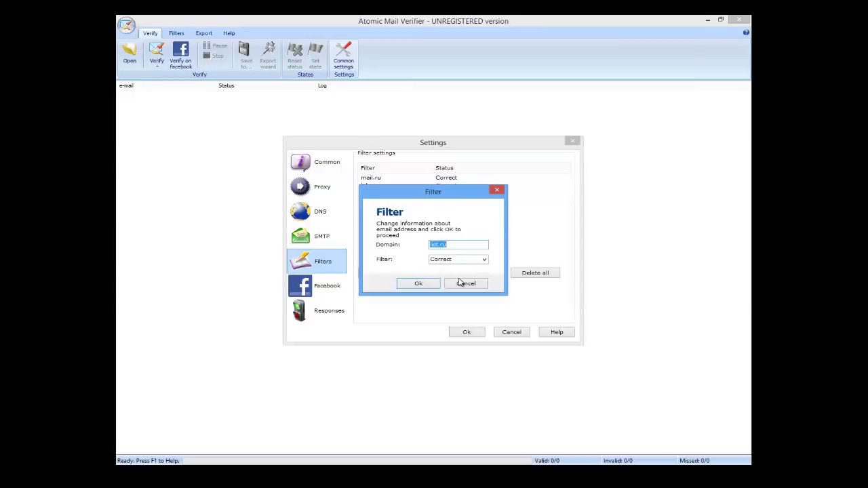
Task: Click the e-mail column header in main window
Action: pyautogui.click(x=126, y=85)
